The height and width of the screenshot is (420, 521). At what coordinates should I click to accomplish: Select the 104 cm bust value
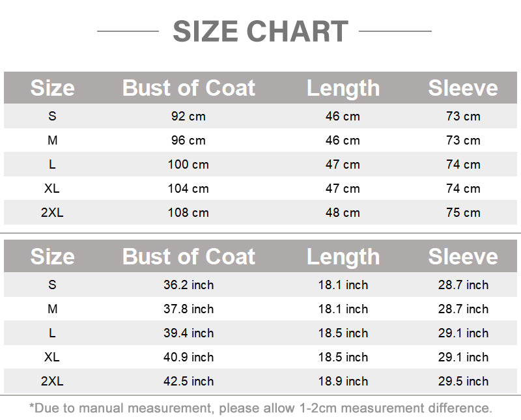pyautogui.click(x=188, y=189)
